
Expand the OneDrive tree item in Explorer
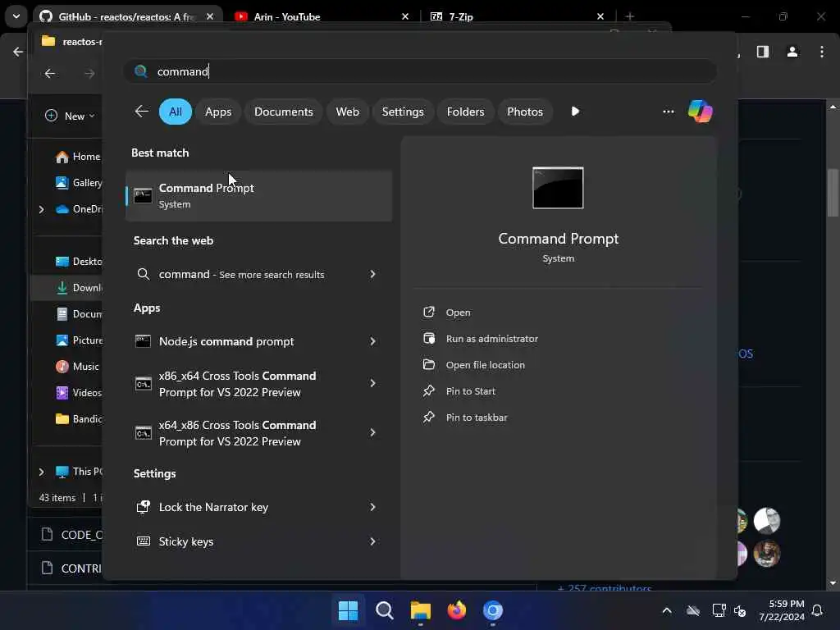click(x=41, y=209)
